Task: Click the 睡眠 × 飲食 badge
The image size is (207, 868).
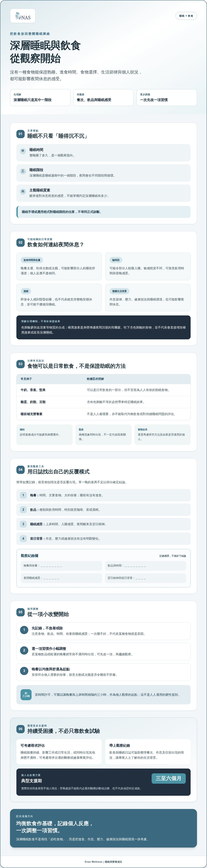Action: (x=186, y=16)
